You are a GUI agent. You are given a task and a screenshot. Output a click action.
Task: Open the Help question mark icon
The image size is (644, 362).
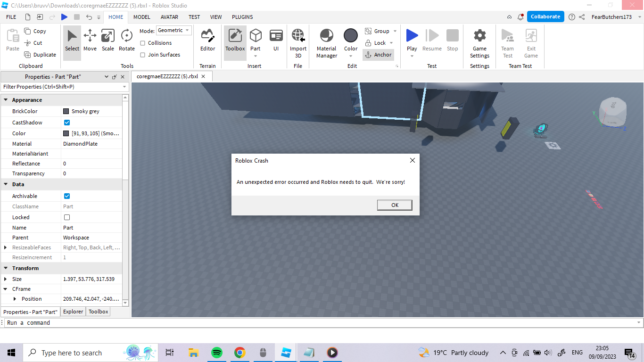click(572, 17)
